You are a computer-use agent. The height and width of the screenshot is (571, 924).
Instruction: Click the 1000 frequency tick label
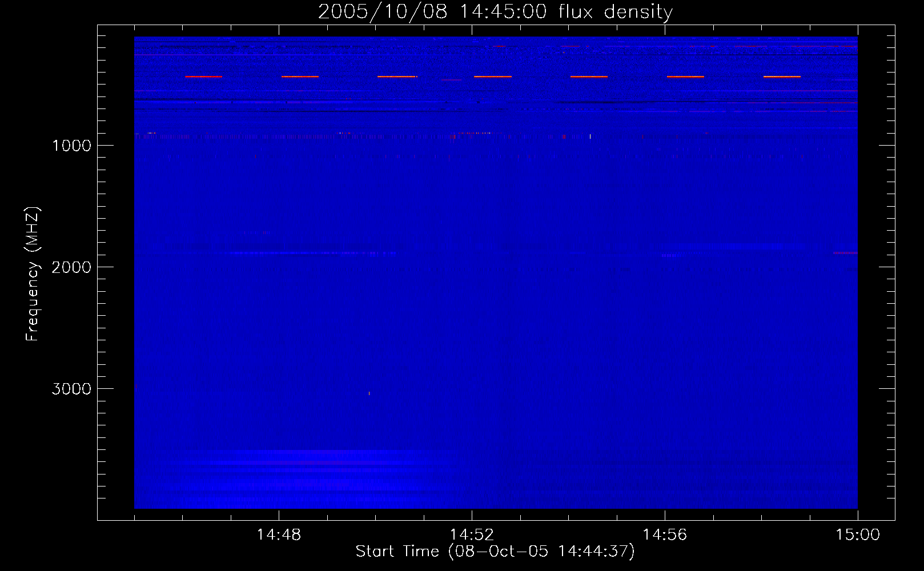[x=71, y=146]
